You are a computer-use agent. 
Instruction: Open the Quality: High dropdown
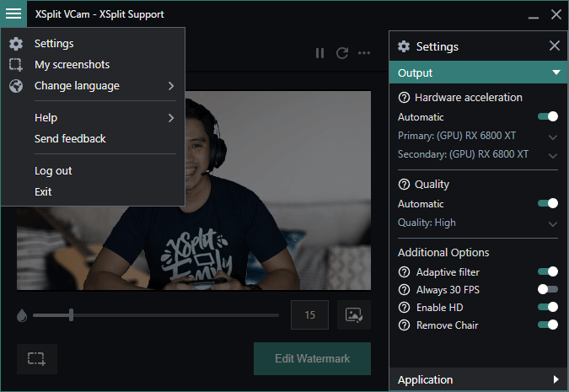[x=478, y=223]
